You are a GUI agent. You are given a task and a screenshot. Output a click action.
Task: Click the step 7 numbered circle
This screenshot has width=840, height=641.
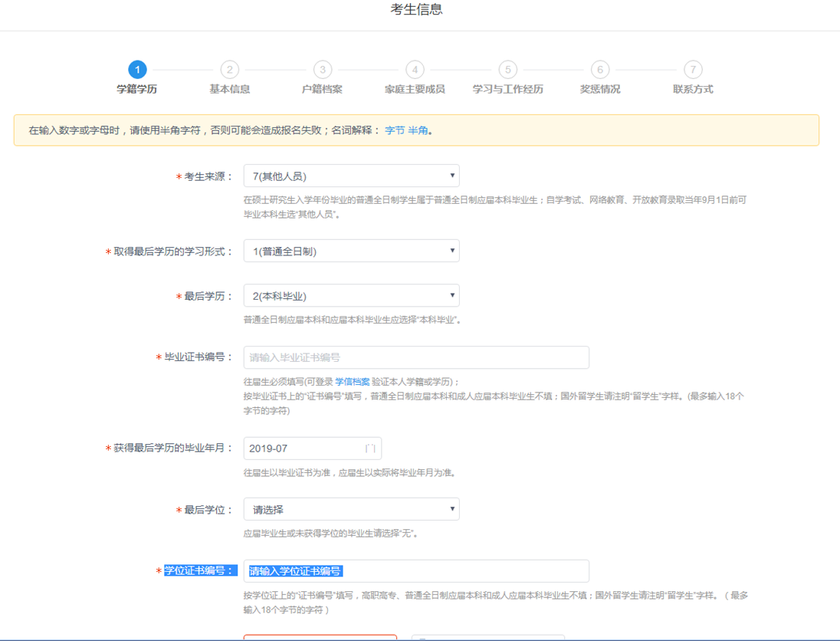click(x=693, y=70)
